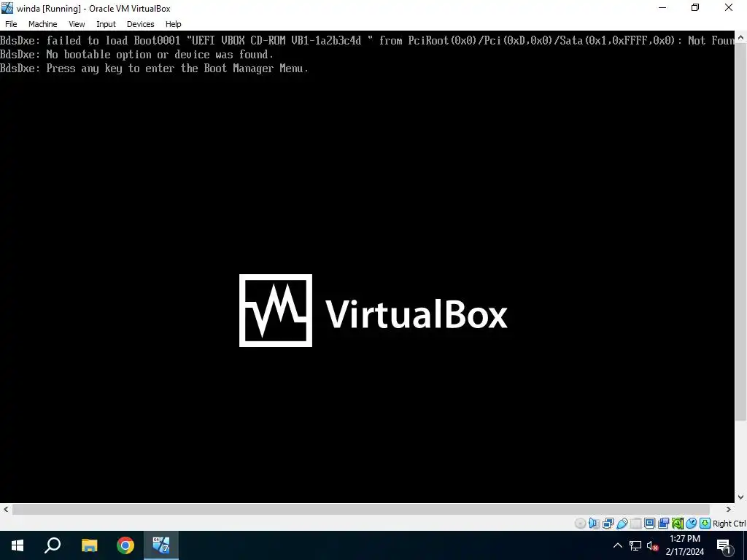This screenshot has width=747, height=560.
Task: Click the recording status icon
Action: 663,524
